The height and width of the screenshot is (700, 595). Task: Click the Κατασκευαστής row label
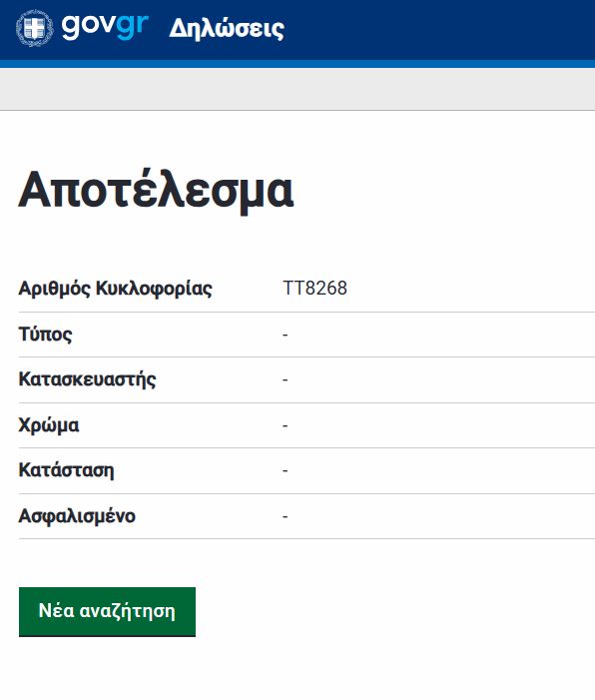[87, 379]
